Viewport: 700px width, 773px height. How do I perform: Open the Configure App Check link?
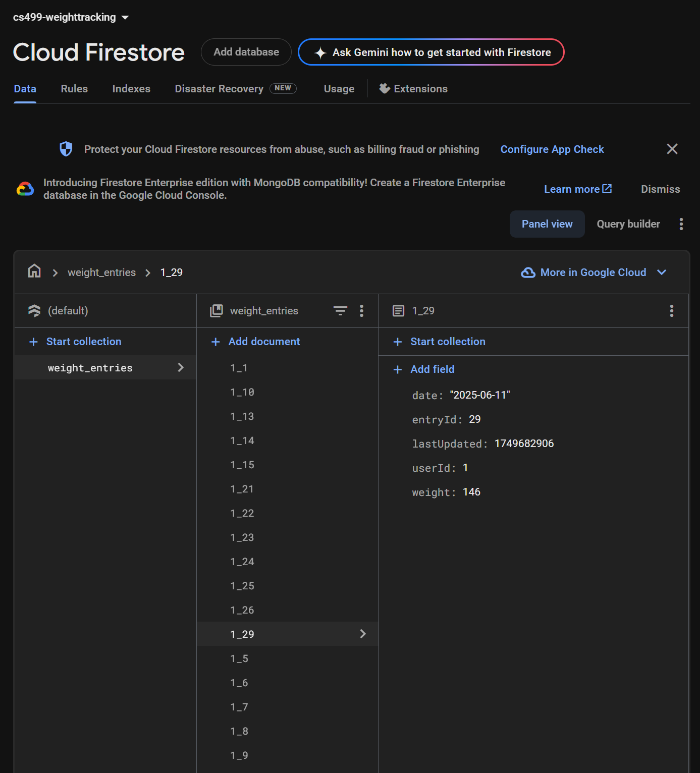(552, 149)
